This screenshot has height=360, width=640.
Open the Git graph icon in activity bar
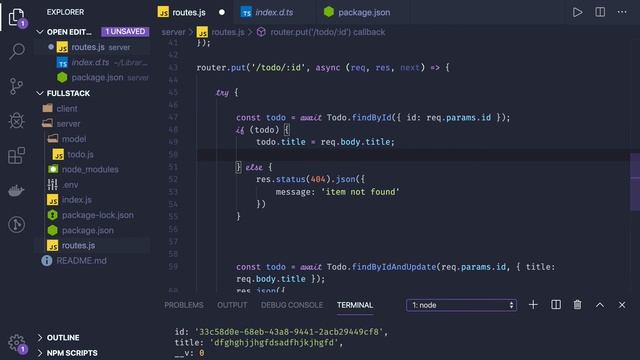pyautogui.click(x=16, y=224)
